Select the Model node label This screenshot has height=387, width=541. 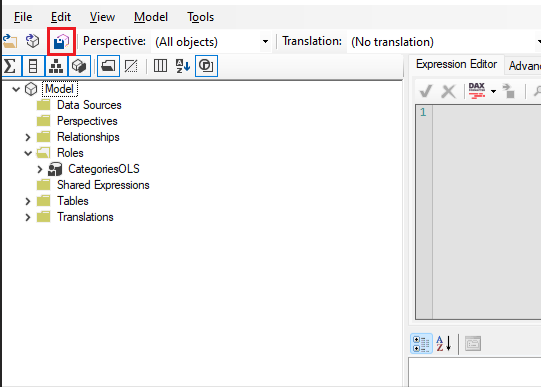60,89
